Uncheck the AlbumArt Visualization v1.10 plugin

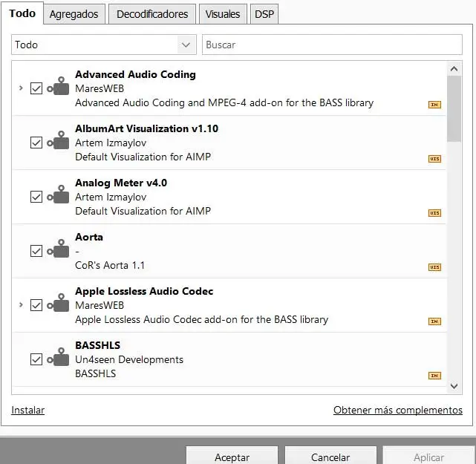[36, 143]
